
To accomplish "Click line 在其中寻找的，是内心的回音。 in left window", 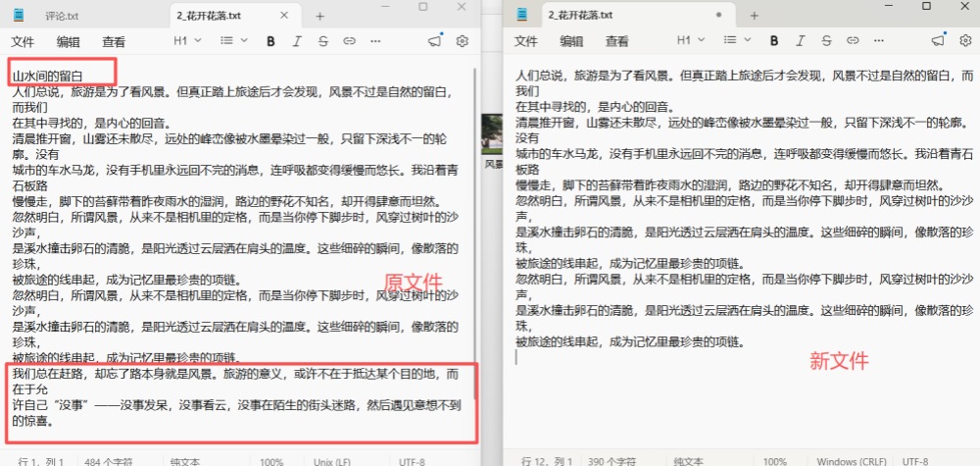I will (92, 123).
